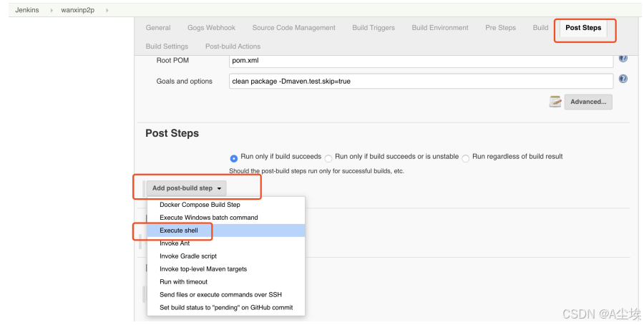The height and width of the screenshot is (325, 644).
Task: Switch to the Gogs Webhook tab
Action: [x=212, y=27]
